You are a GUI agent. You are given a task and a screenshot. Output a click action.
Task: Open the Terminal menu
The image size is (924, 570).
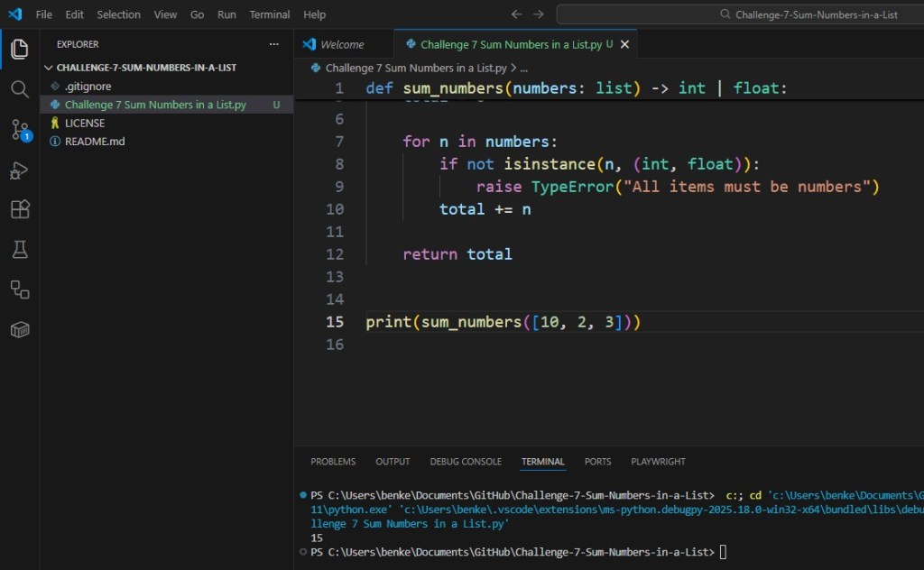coord(269,14)
